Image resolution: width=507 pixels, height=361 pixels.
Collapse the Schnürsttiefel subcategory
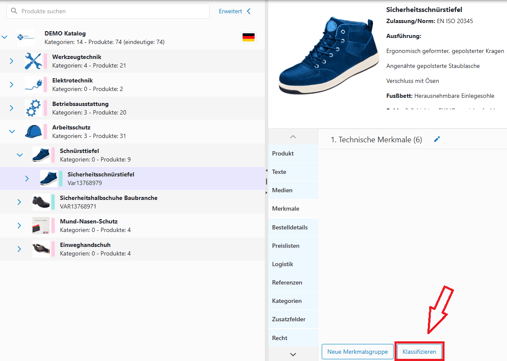[20, 155]
